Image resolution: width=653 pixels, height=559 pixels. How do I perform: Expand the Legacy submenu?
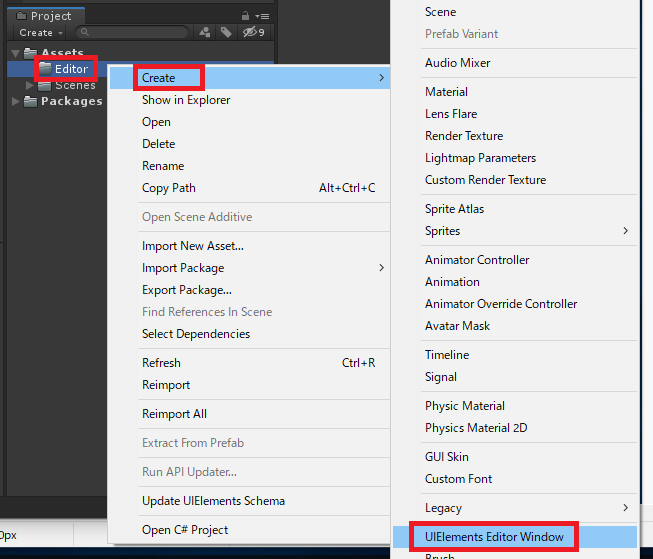point(515,508)
